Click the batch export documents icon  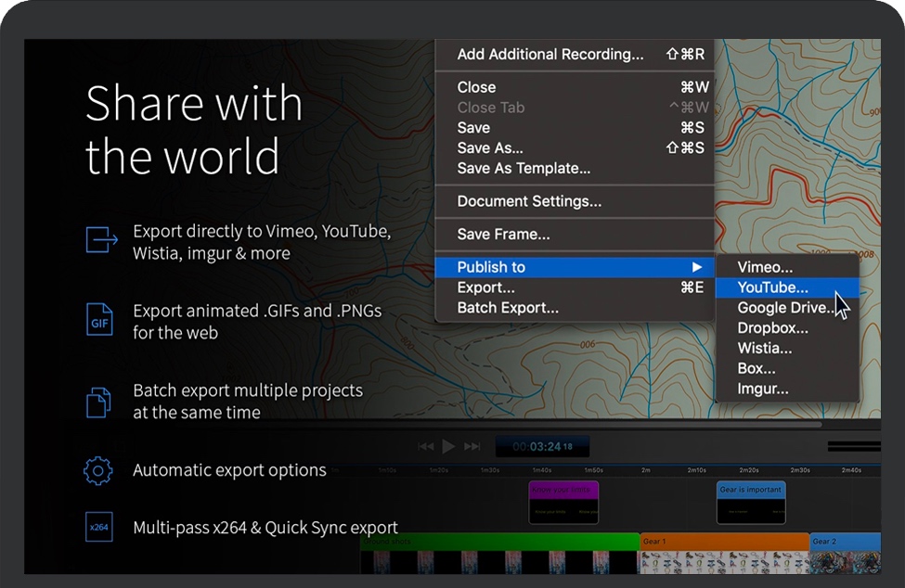98,401
